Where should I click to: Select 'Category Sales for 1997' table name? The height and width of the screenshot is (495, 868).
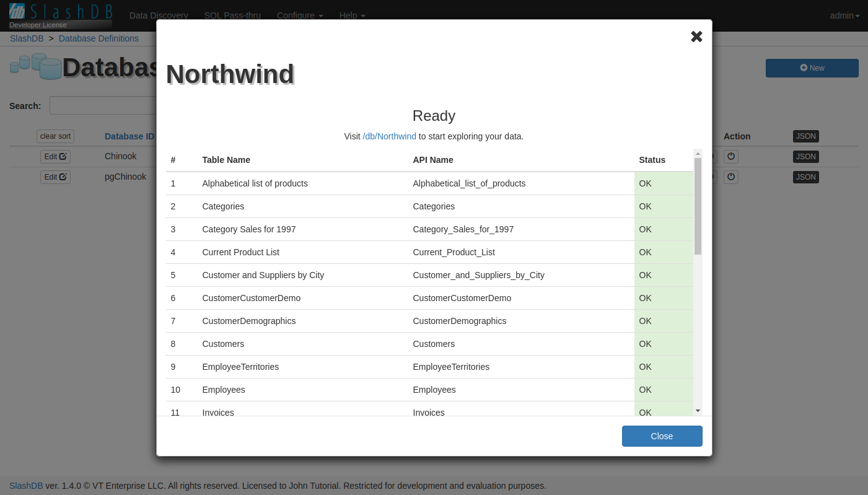pos(249,229)
